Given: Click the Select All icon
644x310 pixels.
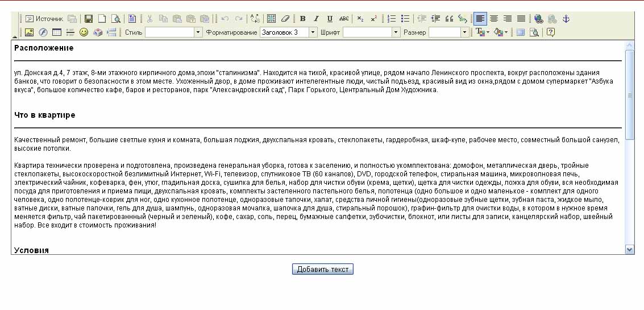Looking at the screenshot, I should [271, 19].
